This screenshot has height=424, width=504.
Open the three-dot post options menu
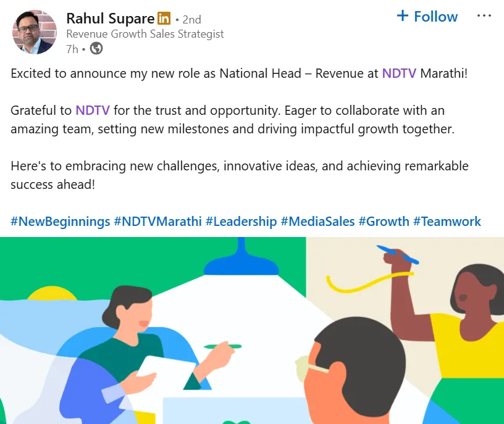(484, 16)
